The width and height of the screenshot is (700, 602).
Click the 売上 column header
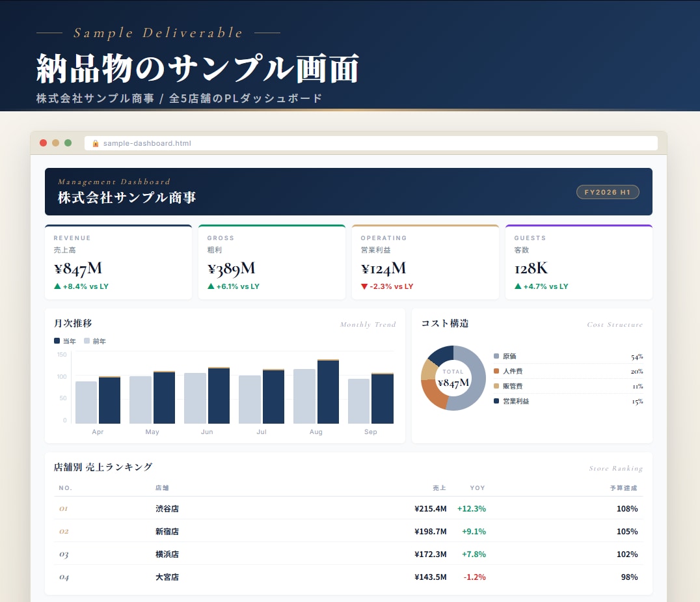[439, 487]
